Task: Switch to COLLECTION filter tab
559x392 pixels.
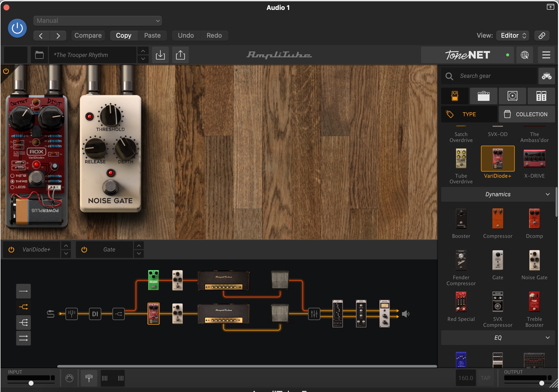Action: pyautogui.click(x=527, y=114)
